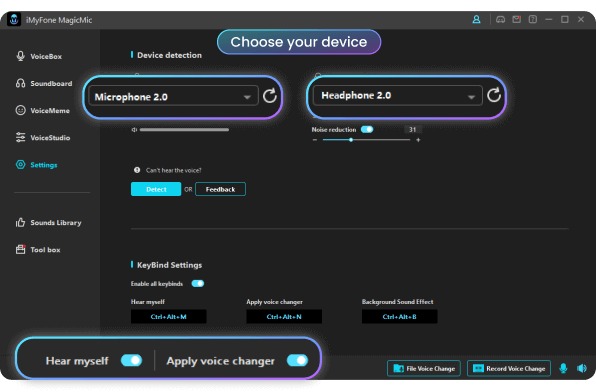
Task: Click the Device detection heading
Action: (x=170, y=55)
